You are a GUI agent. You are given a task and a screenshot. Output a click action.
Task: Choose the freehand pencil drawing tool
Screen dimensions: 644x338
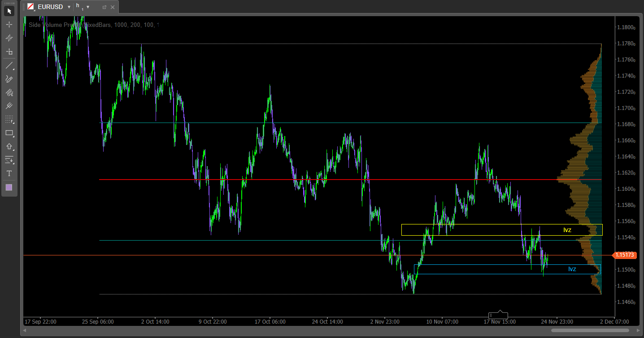point(9,79)
